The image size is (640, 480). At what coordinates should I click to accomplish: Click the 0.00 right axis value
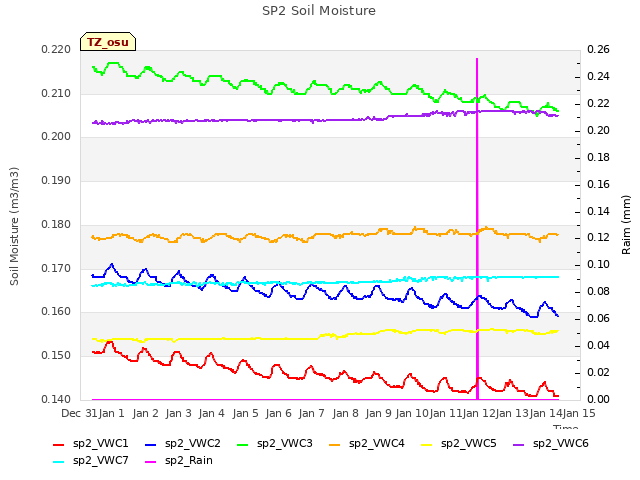(x=598, y=399)
